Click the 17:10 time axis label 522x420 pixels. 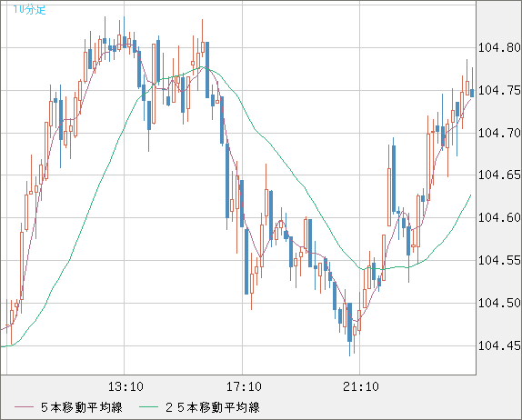(244, 386)
